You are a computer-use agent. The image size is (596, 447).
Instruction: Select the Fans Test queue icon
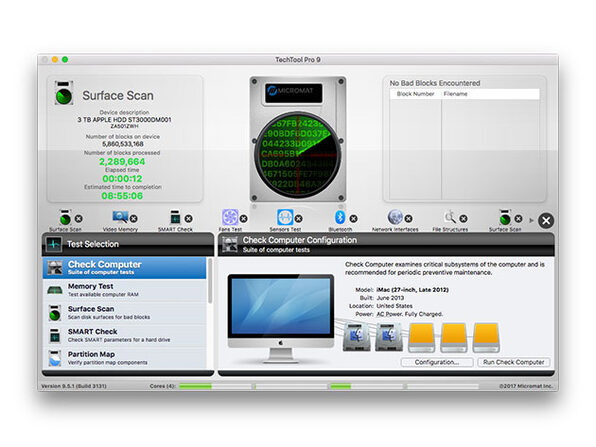tap(230, 217)
